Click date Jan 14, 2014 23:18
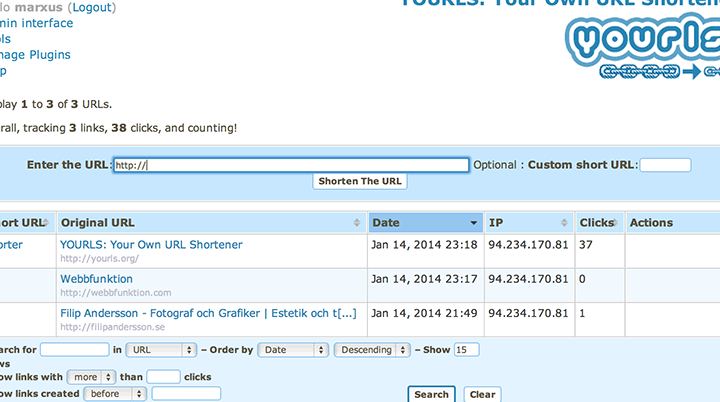Image resolution: width=720 pixels, height=402 pixels. point(424,244)
